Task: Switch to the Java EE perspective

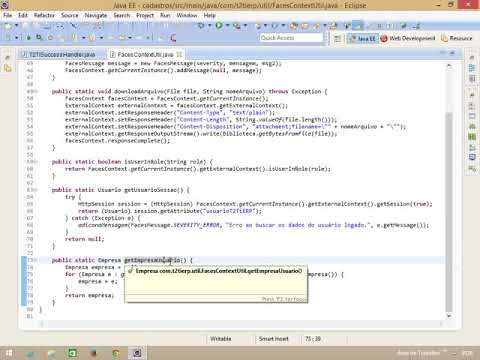Action: [x=362, y=38]
